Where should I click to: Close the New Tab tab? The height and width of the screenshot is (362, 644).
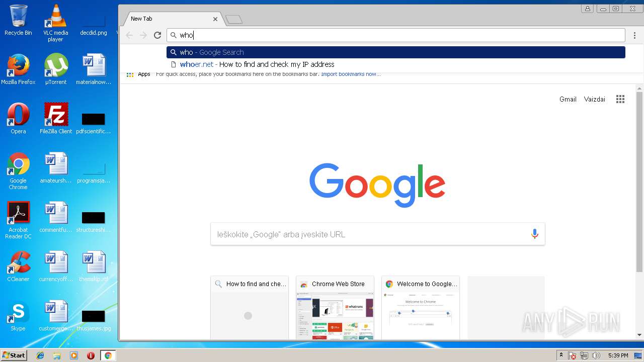[x=215, y=19]
